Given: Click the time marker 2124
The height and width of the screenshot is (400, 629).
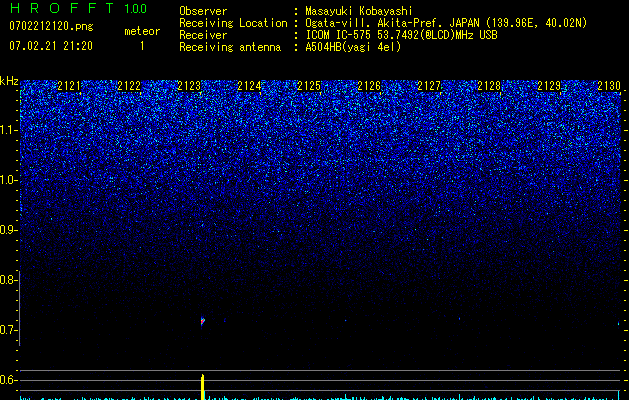Looking at the screenshot, I should tap(249, 86).
